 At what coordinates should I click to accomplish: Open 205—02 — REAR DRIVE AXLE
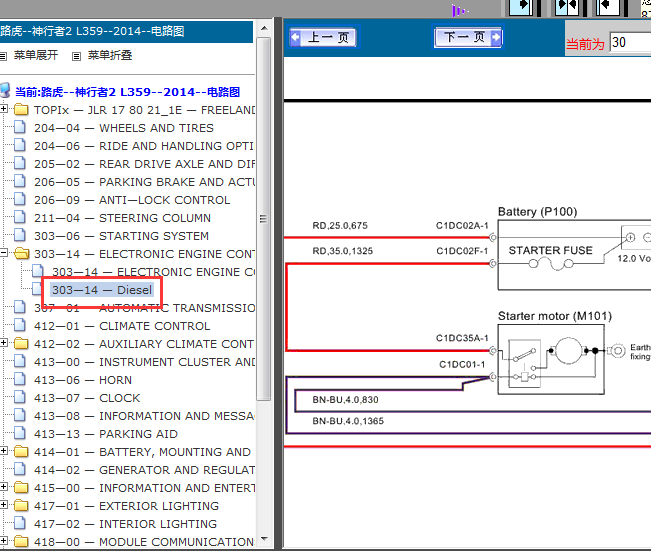pyautogui.click(x=144, y=164)
